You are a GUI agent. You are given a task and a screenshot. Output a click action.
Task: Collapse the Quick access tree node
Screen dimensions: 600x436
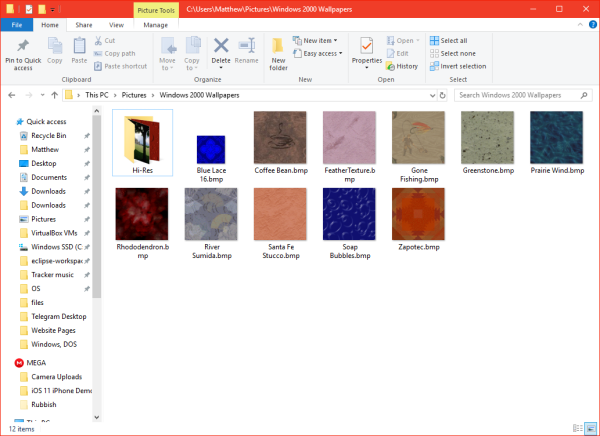(x=9, y=120)
